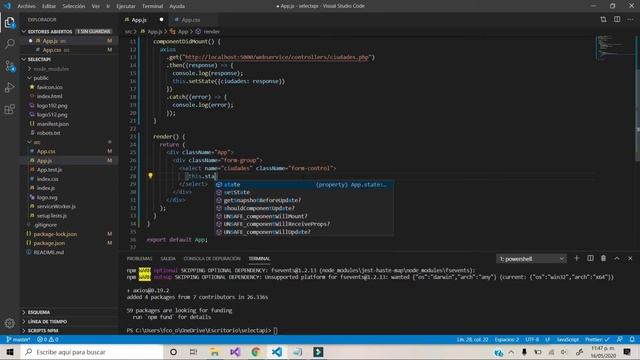Open package.json in explorer
640x360 pixels.
click(49, 243)
